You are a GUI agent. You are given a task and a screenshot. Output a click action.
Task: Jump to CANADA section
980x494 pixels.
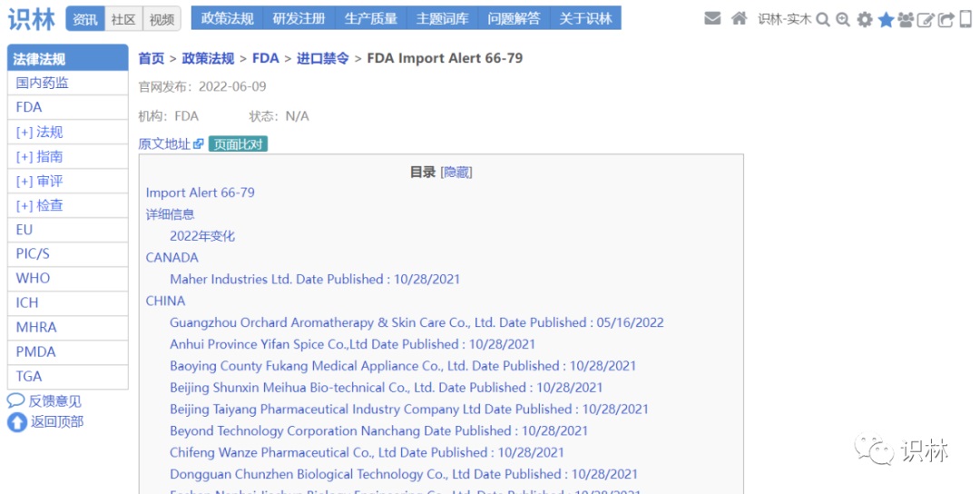pos(171,258)
